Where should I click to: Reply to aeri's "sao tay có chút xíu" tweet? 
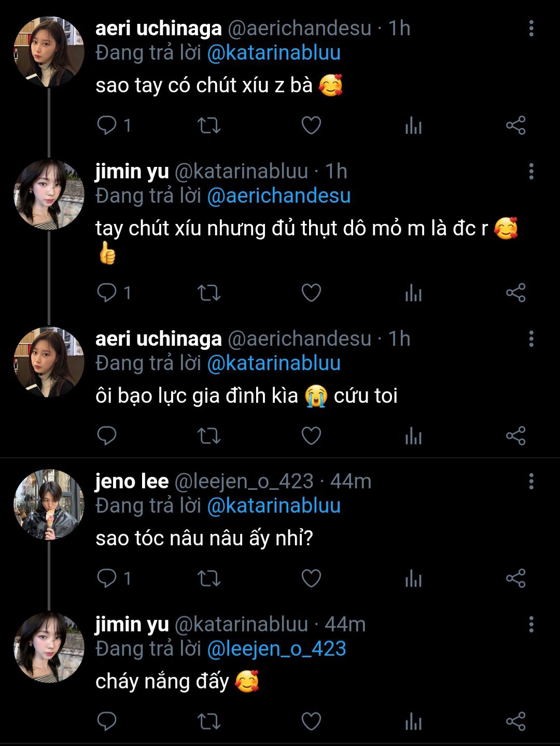[107, 125]
